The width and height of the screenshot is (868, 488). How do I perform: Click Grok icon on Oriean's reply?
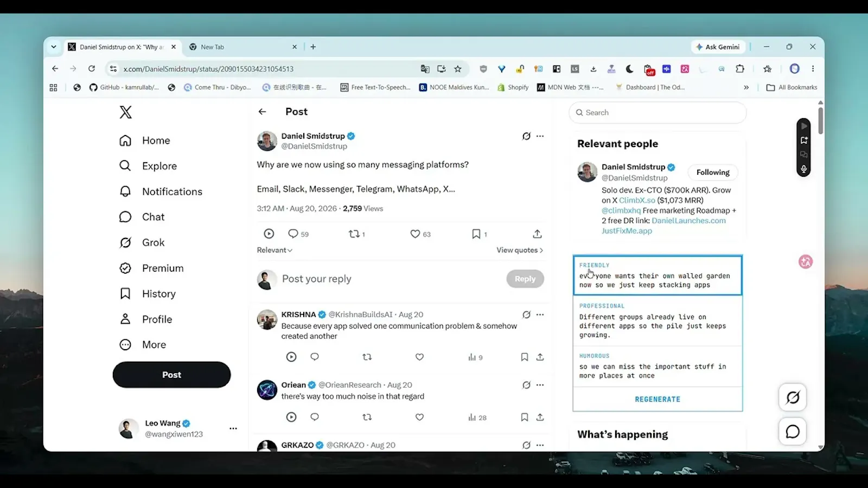526,385
